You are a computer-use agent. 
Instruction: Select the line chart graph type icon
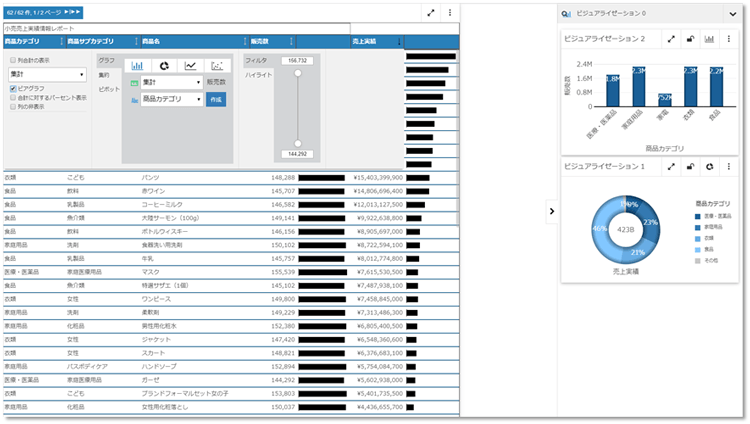tap(190, 65)
